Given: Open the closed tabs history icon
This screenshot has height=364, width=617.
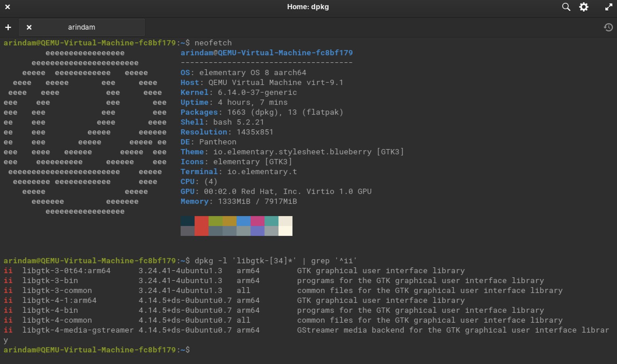Looking at the screenshot, I should [x=608, y=27].
